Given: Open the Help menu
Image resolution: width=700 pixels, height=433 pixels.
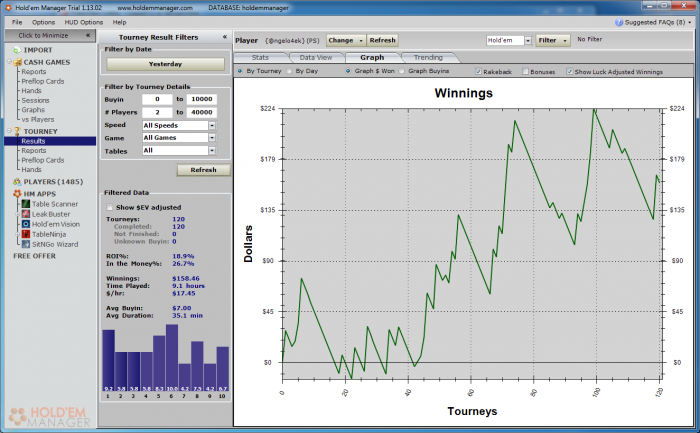Looking at the screenshot, I should (x=119, y=22).
